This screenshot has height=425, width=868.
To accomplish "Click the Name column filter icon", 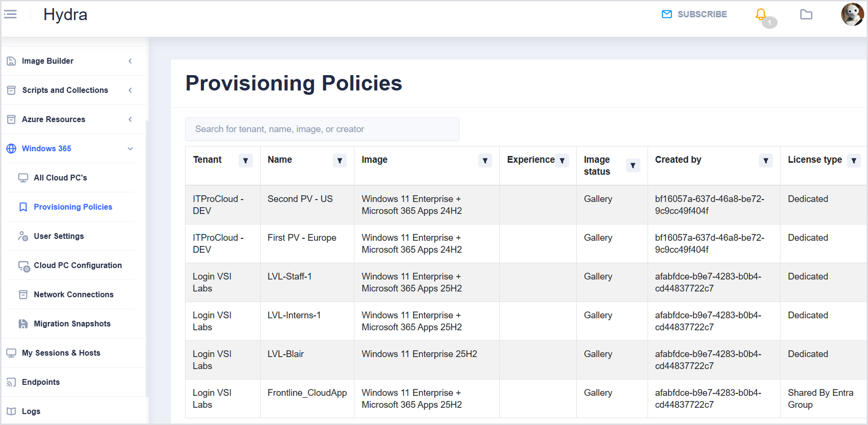I will pos(340,161).
